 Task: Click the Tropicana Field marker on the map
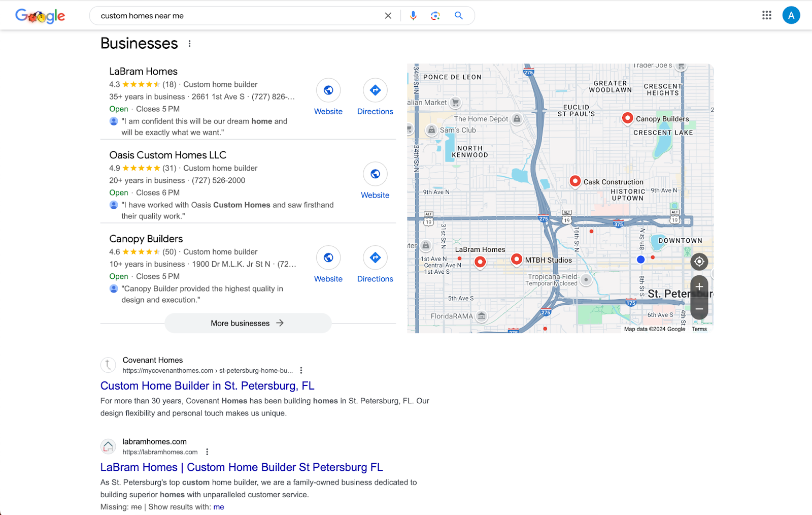pos(586,280)
